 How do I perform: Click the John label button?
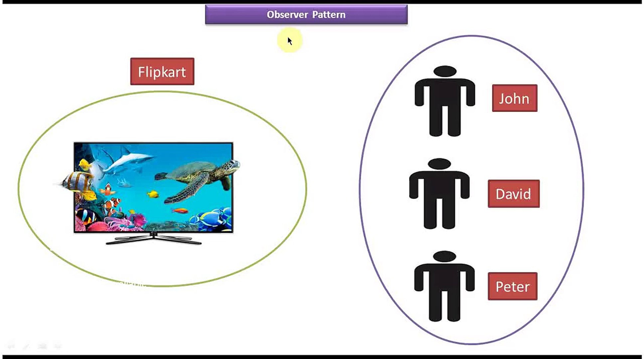(514, 98)
